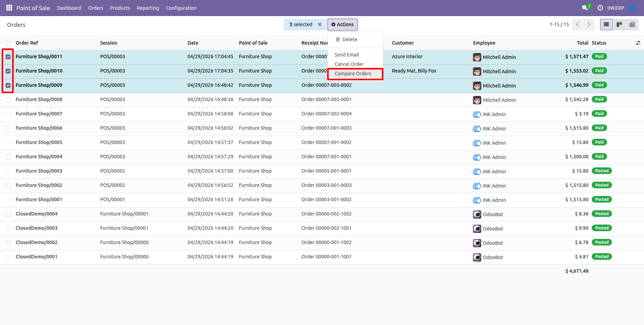Open the apps grid menu icon
This screenshot has height=325, width=644.
(9, 8)
